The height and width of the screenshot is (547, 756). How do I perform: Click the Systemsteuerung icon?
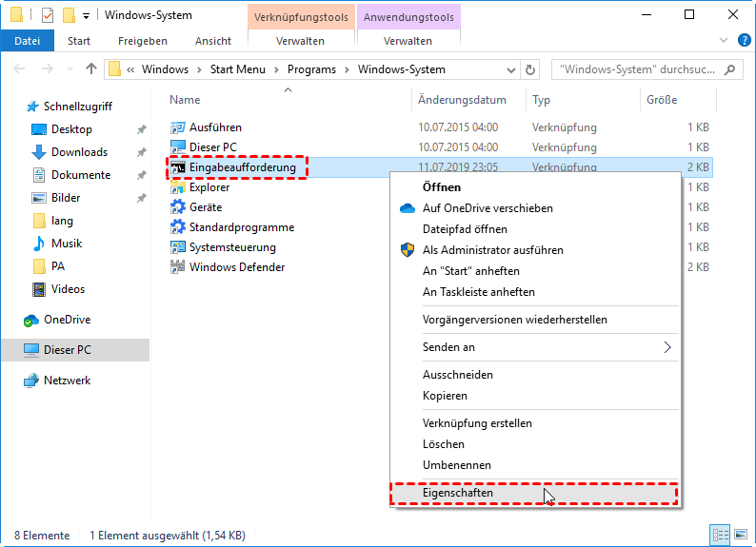click(x=177, y=247)
